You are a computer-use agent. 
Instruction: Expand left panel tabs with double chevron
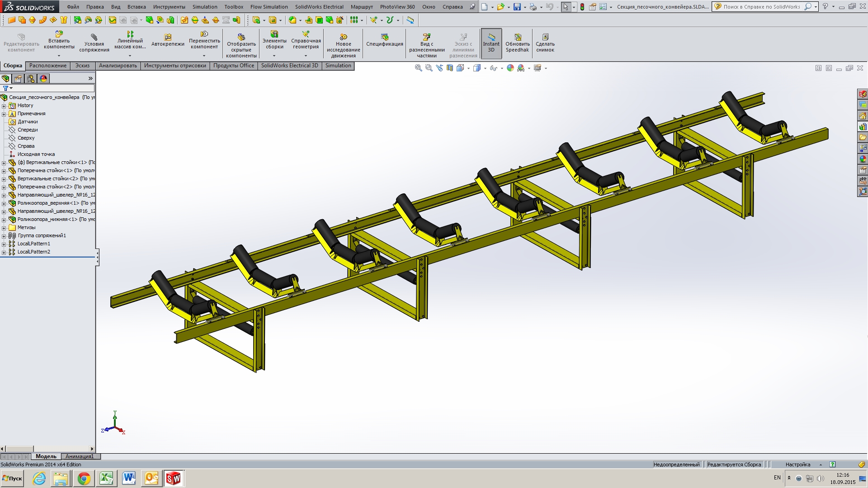[x=90, y=79]
